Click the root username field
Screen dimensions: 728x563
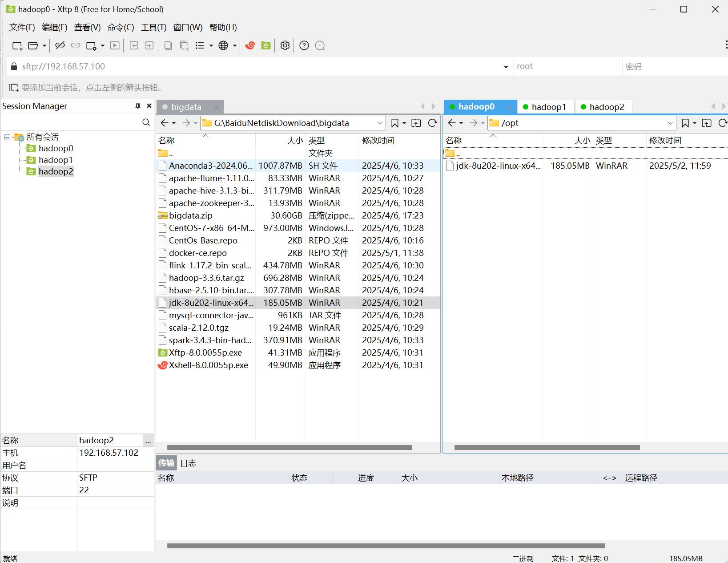pyautogui.click(x=567, y=66)
